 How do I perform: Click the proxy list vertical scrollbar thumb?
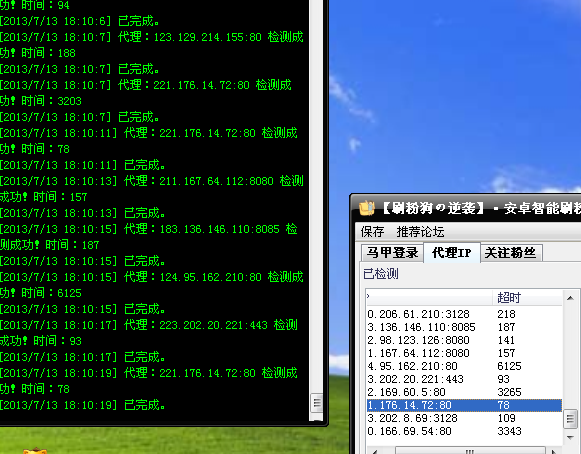click(570, 419)
